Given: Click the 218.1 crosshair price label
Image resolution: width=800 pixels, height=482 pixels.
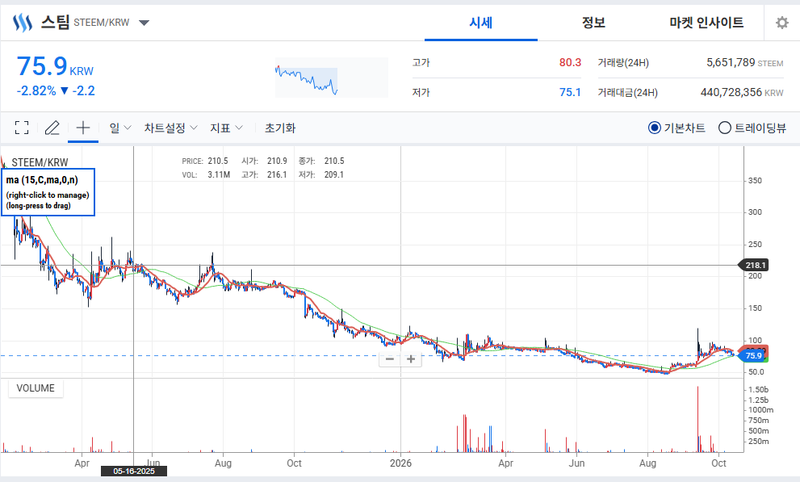Looking at the screenshot, I should 754,265.
